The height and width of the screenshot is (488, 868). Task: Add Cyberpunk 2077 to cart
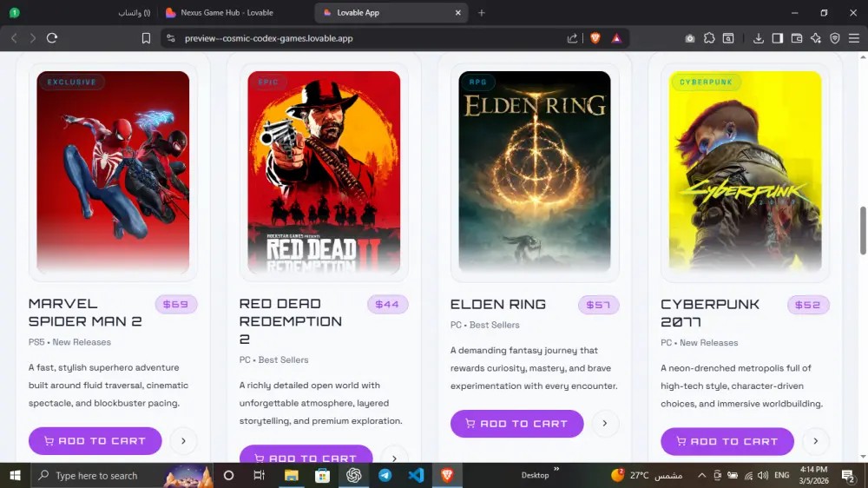727,441
